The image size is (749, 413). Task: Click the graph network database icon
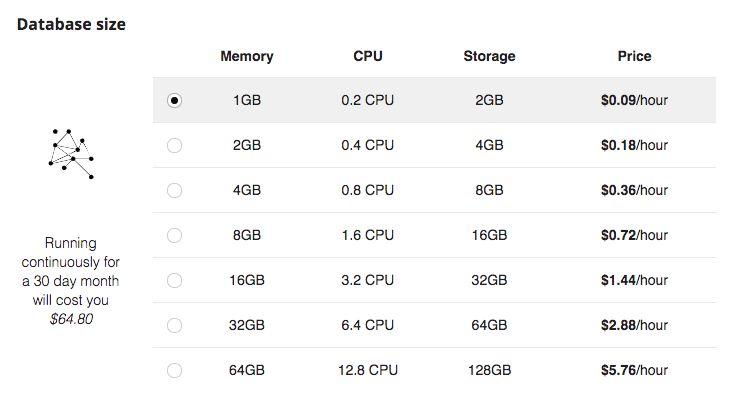click(x=71, y=154)
